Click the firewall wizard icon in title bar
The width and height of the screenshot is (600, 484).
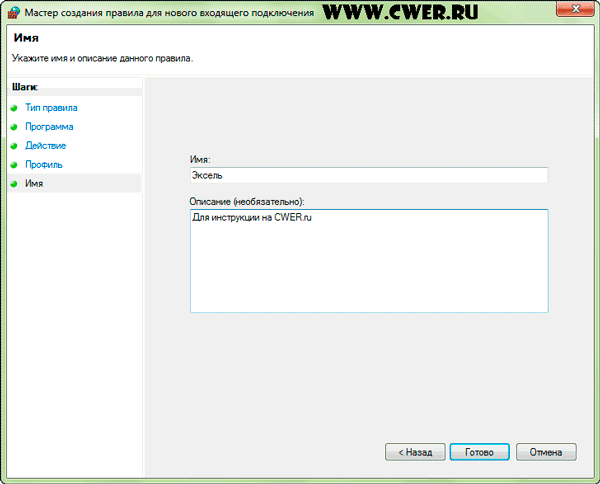(12, 11)
